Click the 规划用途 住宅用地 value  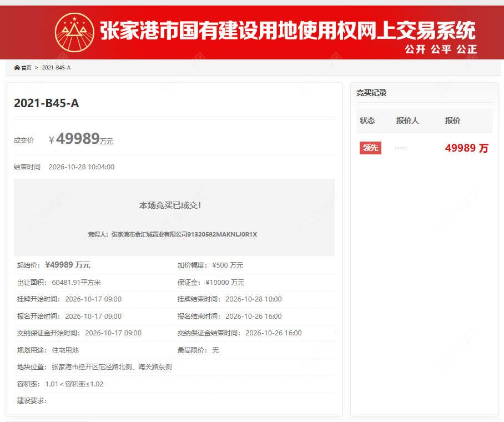tap(65, 350)
